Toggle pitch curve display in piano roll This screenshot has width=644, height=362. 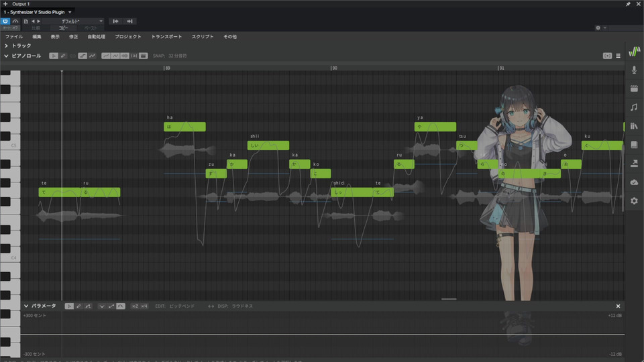click(106, 56)
